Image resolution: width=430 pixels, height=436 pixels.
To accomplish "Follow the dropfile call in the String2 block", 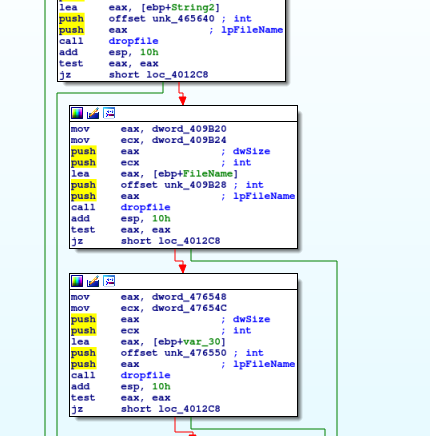I will click(x=133, y=41).
